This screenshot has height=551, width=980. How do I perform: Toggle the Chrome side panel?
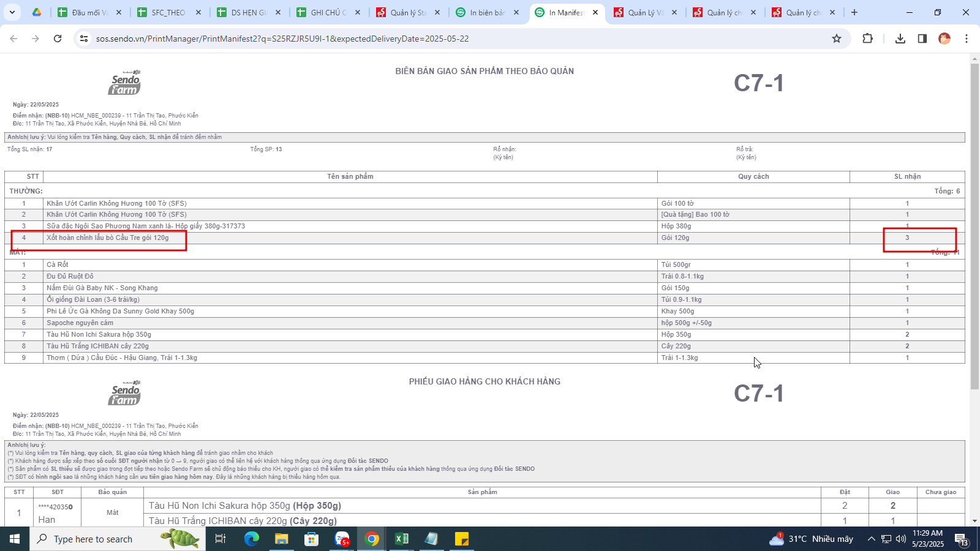[922, 39]
